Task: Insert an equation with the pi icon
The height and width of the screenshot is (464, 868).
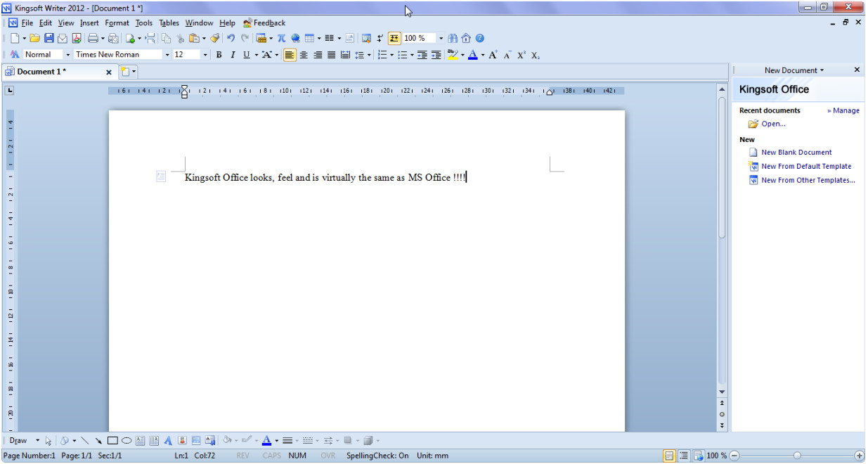Action: click(281, 38)
